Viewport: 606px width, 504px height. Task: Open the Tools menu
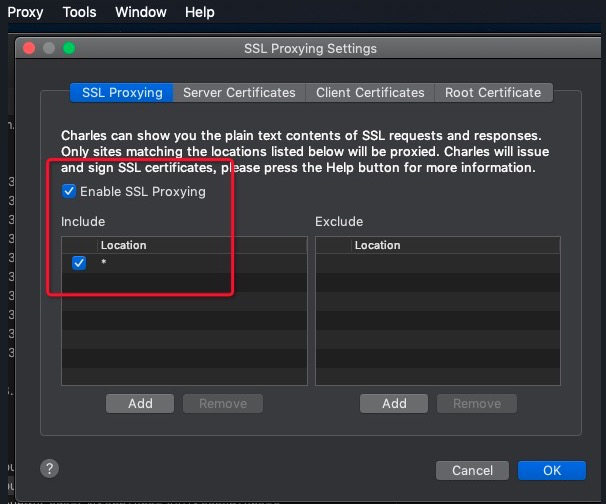pos(80,12)
